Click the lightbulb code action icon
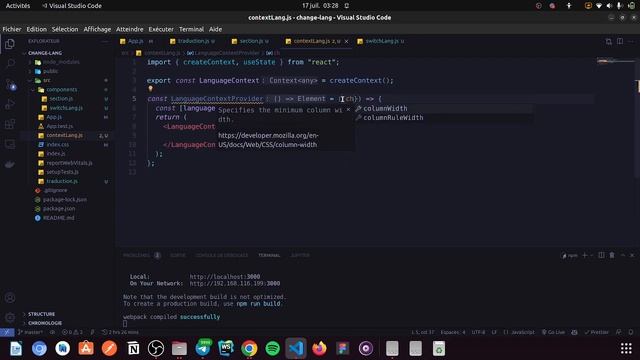This screenshot has height=360, width=640. point(150,89)
